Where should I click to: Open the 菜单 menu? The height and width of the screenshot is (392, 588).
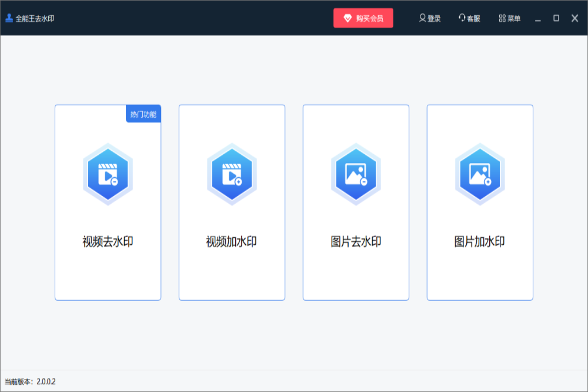click(x=514, y=18)
